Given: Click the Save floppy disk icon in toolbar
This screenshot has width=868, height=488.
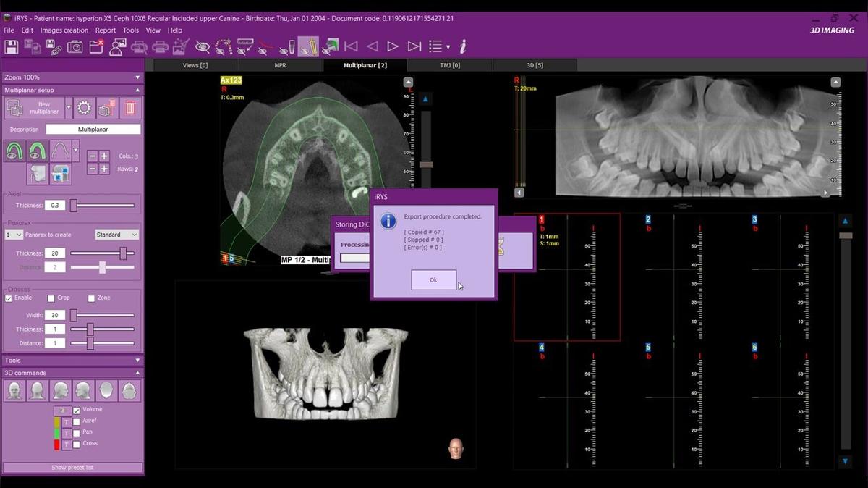Looking at the screenshot, I should [10, 46].
